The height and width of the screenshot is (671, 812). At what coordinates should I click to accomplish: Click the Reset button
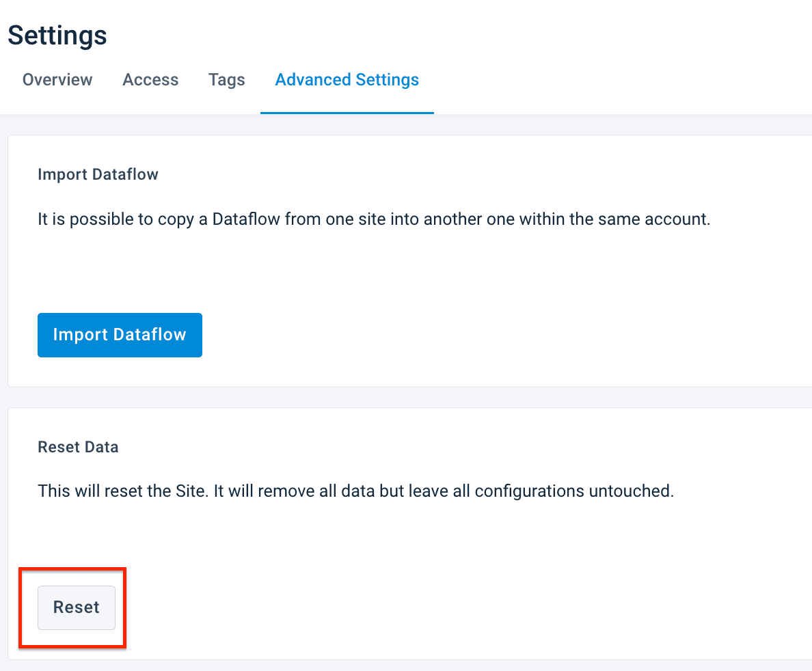click(x=77, y=607)
